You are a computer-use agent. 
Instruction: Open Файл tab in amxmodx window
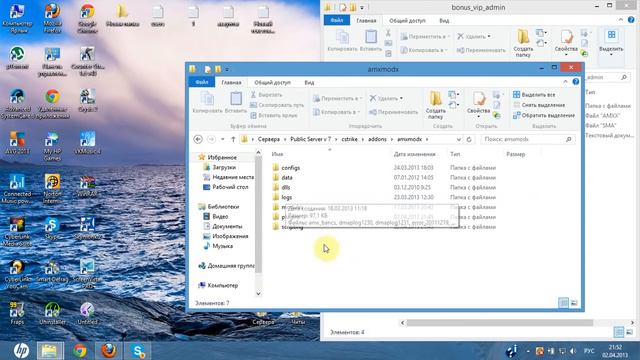[x=202, y=82]
